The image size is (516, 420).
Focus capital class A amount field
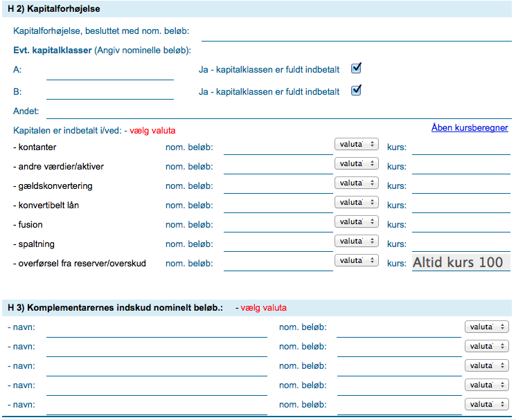[110, 72]
